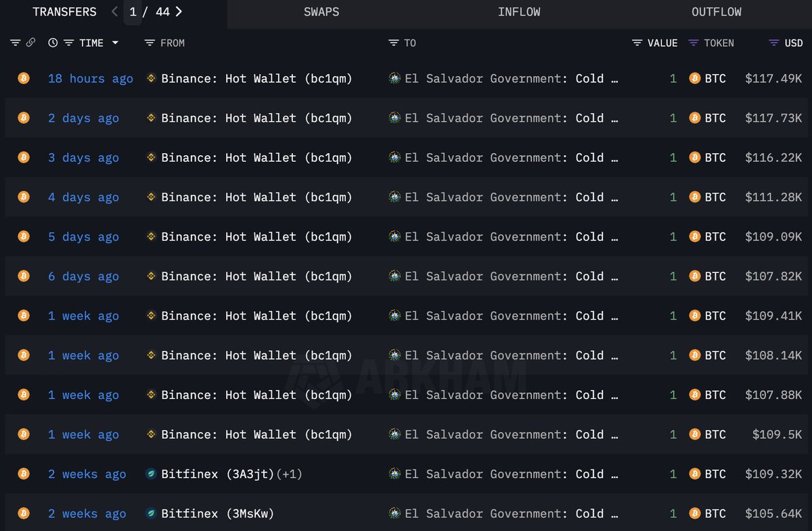
Task: Click Bitcoin chain icon for 2 days ago row
Action: [24, 118]
